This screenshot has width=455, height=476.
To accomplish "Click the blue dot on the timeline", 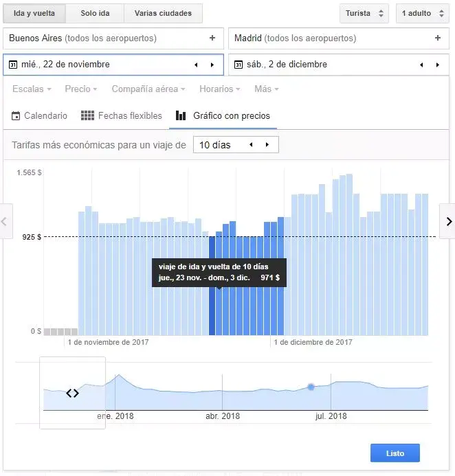I will click(311, 387).
